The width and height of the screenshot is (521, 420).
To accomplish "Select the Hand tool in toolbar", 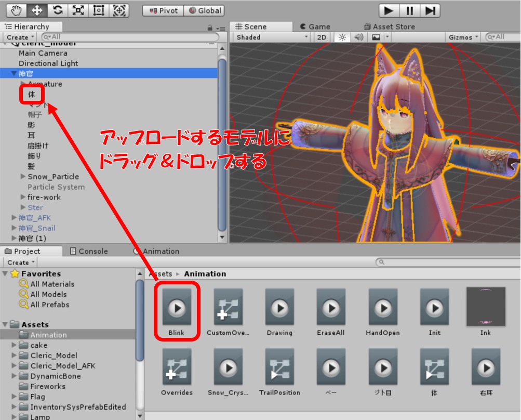I will pos(16,10).
